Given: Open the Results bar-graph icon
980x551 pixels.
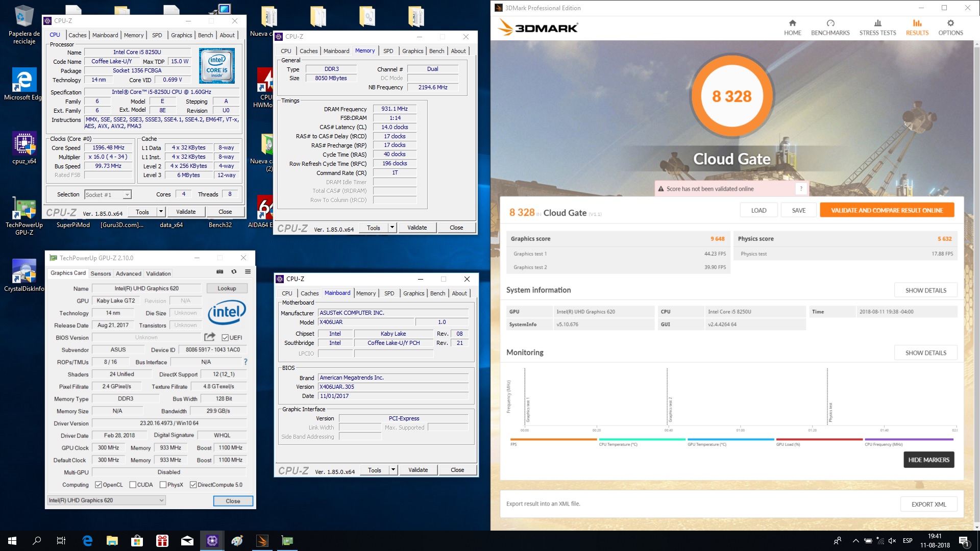Looking at the screenshot, I should tap(917, 23).
